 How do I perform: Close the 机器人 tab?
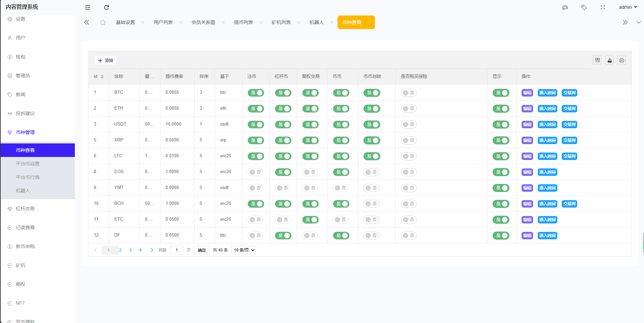click(x=332, y=23)
